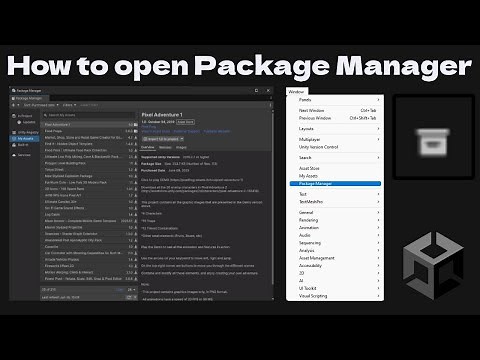Open the Audio submenu
480x360 pixels.
click(335, 235)
